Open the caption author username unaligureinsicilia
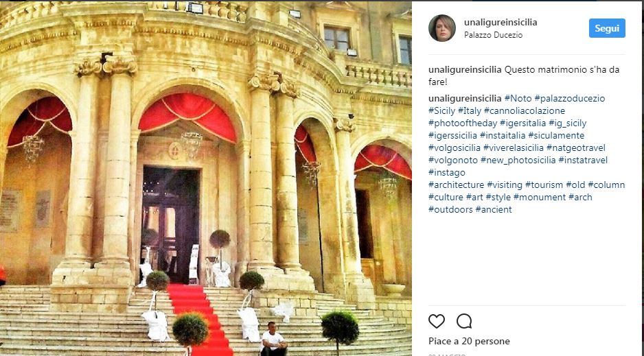Screen dimensions: 644x356 point(465,70)
